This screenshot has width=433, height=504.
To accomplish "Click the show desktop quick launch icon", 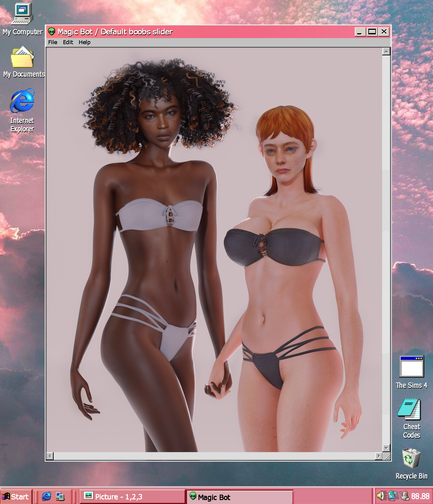I will pos(60,496).
